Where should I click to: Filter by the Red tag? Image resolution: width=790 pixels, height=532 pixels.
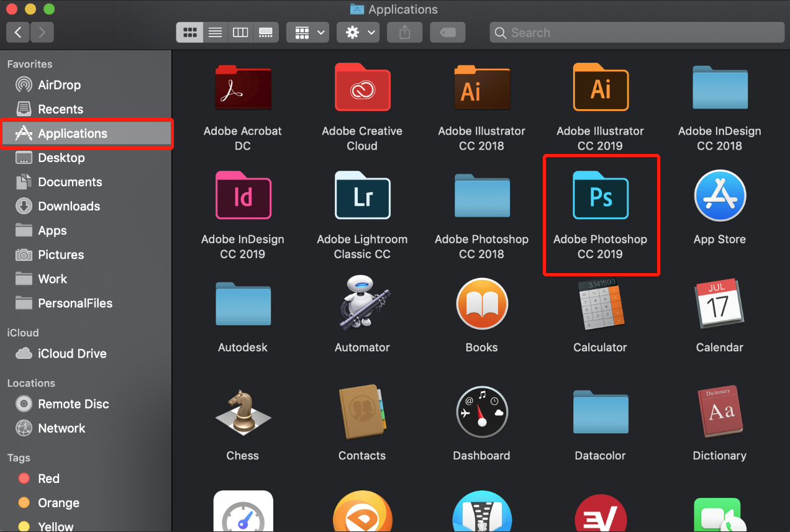[x=86, y=478]
